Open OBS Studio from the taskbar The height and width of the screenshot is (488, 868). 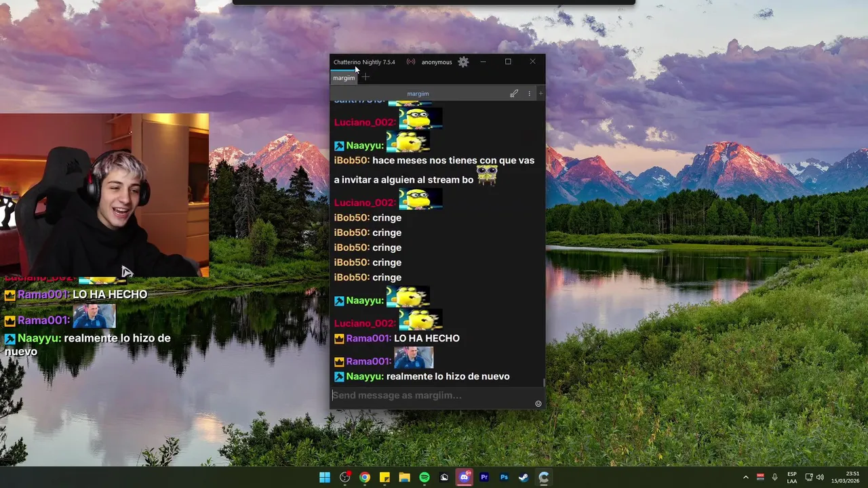[344, 477]
